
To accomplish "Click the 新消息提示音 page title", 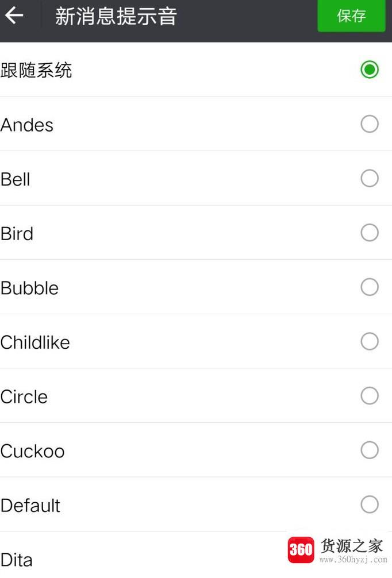I will (116, 16).
